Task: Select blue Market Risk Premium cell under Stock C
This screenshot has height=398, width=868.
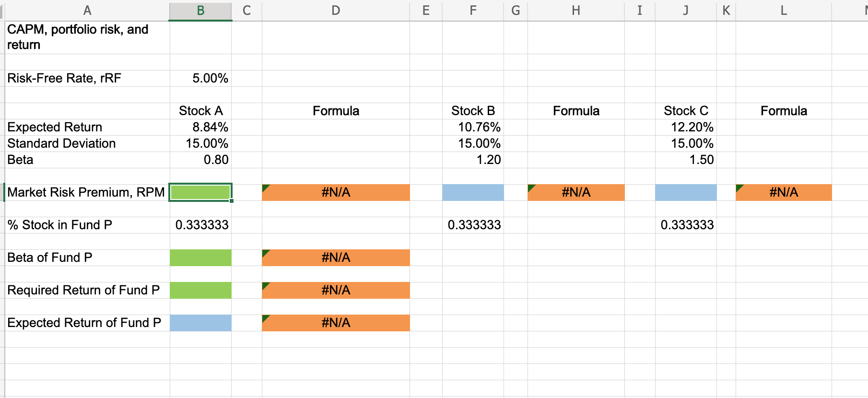Action: click(686, 192)
